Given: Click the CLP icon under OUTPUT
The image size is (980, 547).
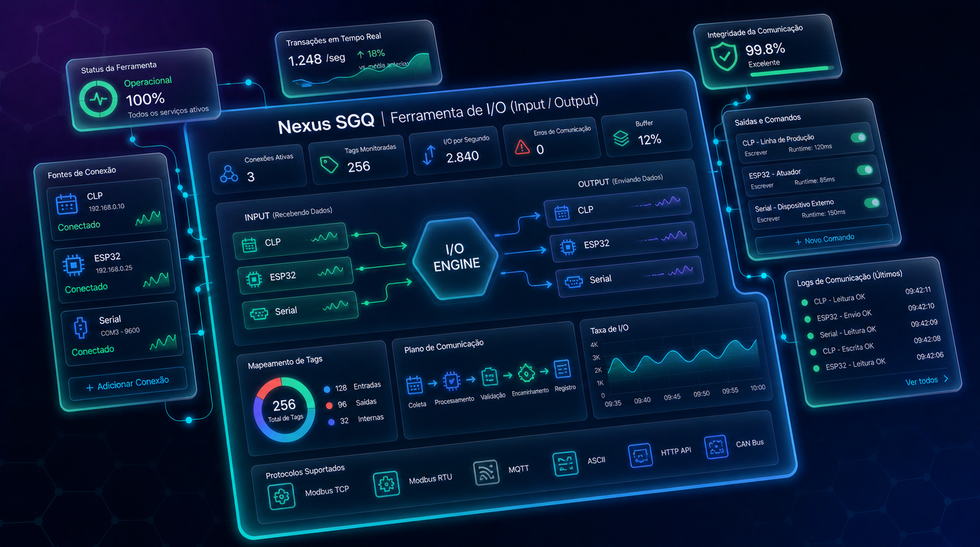Looking at the screenshot, I should pos(562,213).
